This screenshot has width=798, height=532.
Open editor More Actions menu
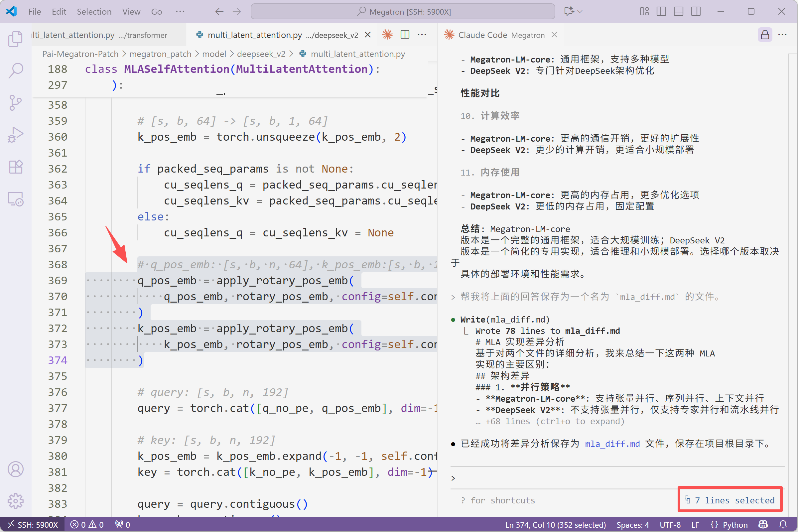tap(422, 35)
